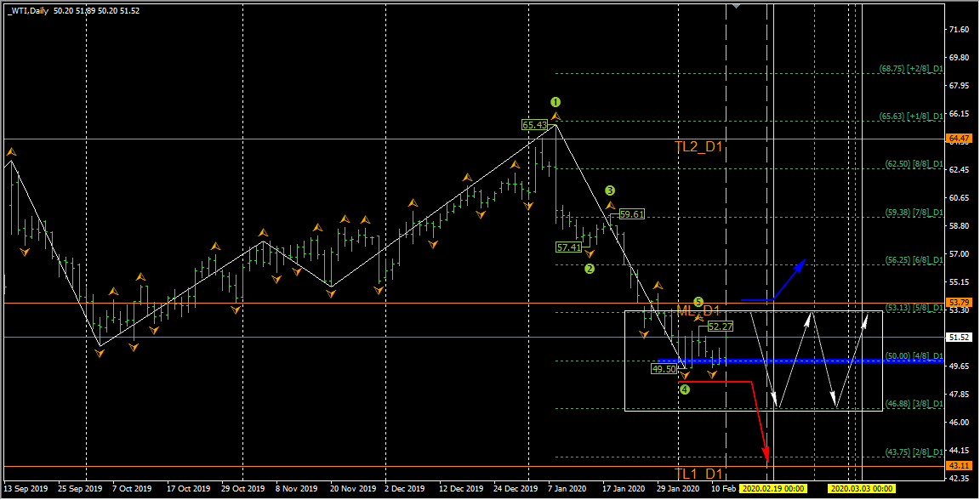Click the 57.00 price axis value
Screen dimensions: 980x500
(959, 254)
